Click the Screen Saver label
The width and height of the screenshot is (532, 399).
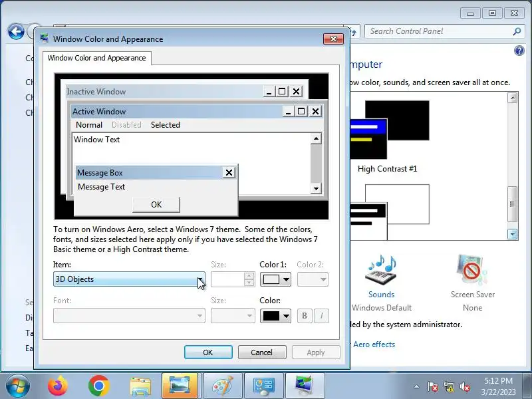point(472,294)
